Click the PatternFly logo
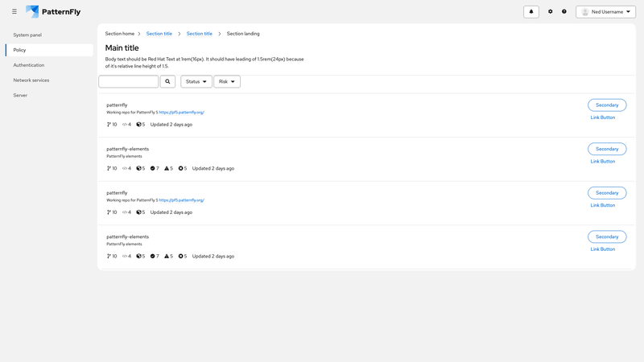The width and height of the screenshot is (644, 362). point(53,11)
